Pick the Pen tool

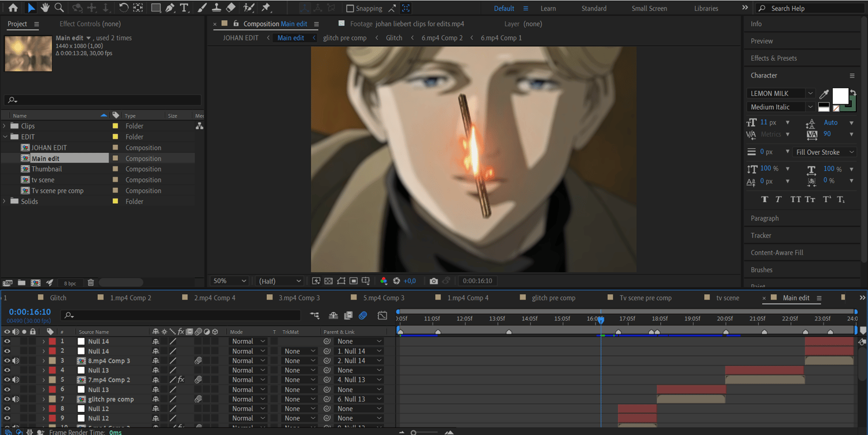(170, 8)
